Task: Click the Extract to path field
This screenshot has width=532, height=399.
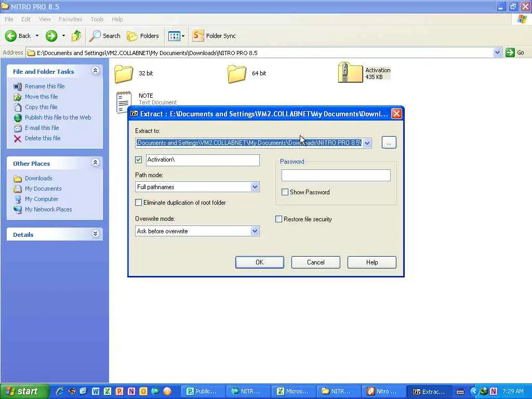Action: 249,143
